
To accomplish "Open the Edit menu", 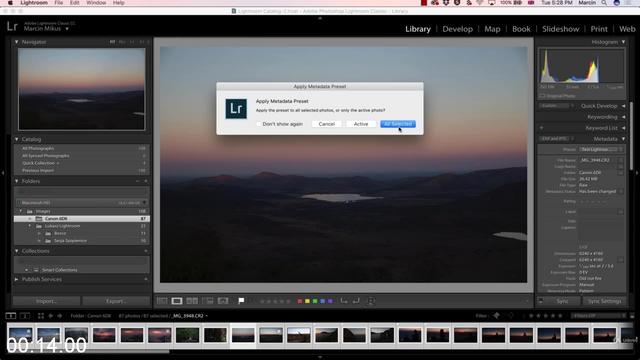I will [x=74, y=3].
